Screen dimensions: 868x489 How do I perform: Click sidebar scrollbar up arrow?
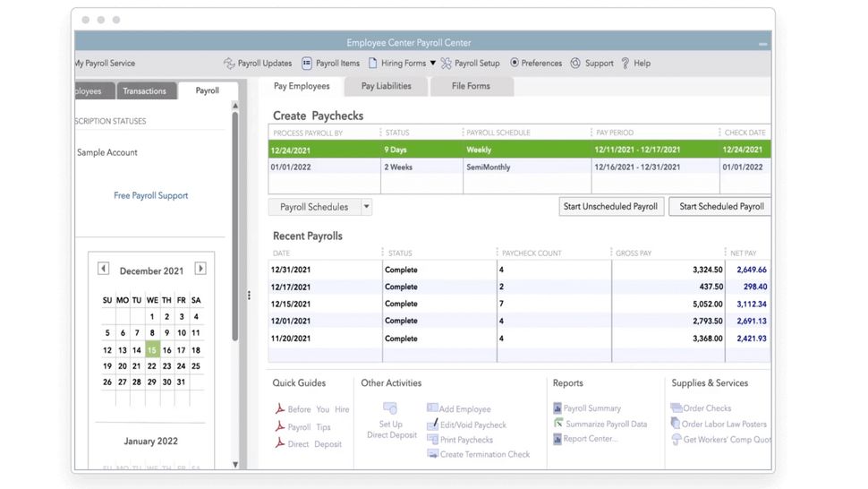tap(235, 105)
